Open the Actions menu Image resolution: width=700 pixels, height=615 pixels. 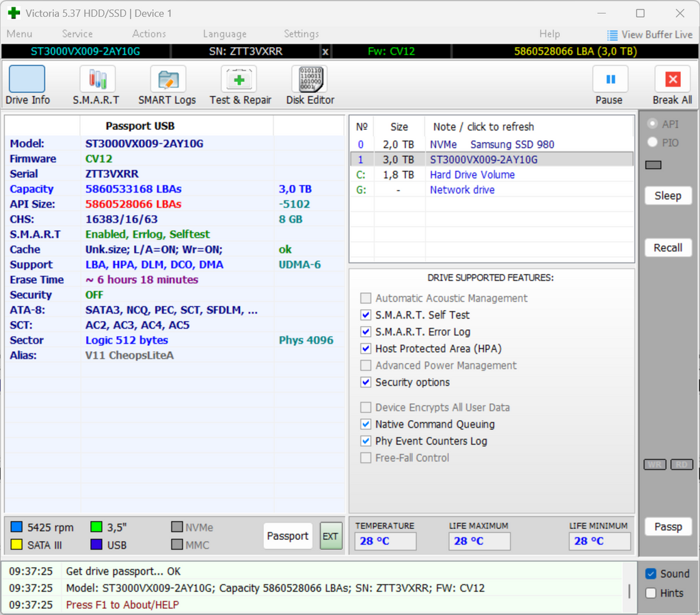(149, 34)
